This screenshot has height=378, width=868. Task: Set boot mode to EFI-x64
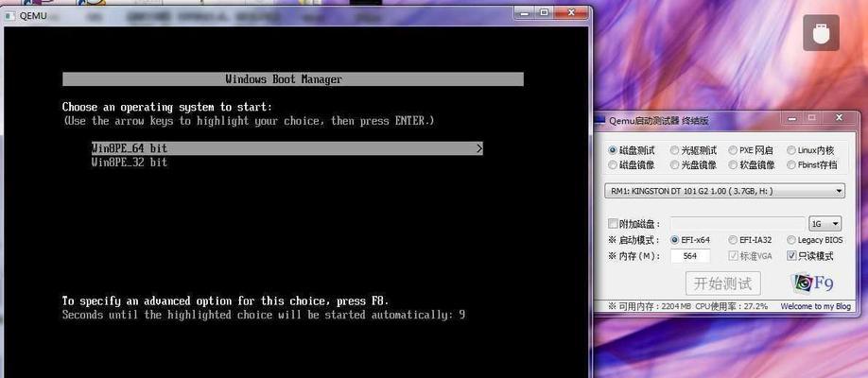click(x=690, y=240)
